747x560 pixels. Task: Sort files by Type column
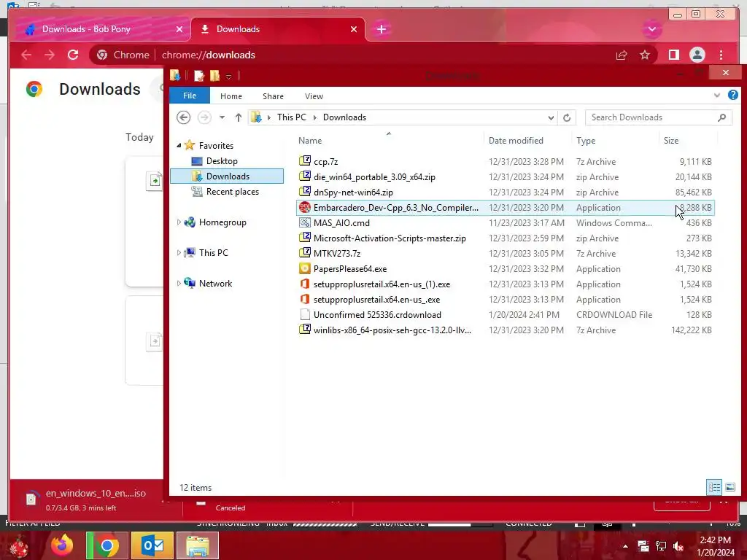point(616,141)
